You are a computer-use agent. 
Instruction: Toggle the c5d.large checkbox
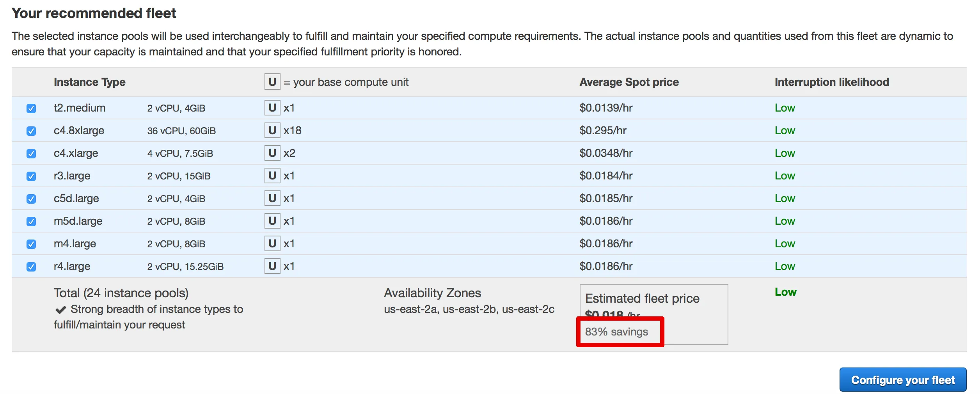pos(31,199)
